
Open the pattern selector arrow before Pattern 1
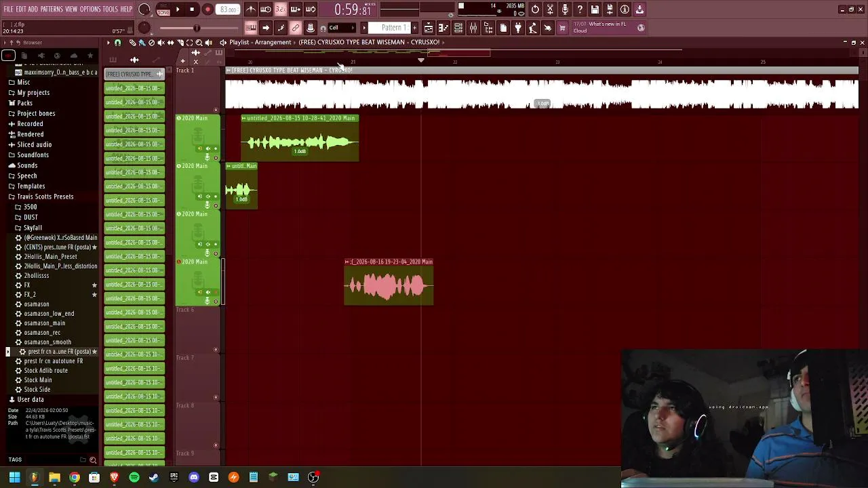pyautogui.click(x=364, y=28)
